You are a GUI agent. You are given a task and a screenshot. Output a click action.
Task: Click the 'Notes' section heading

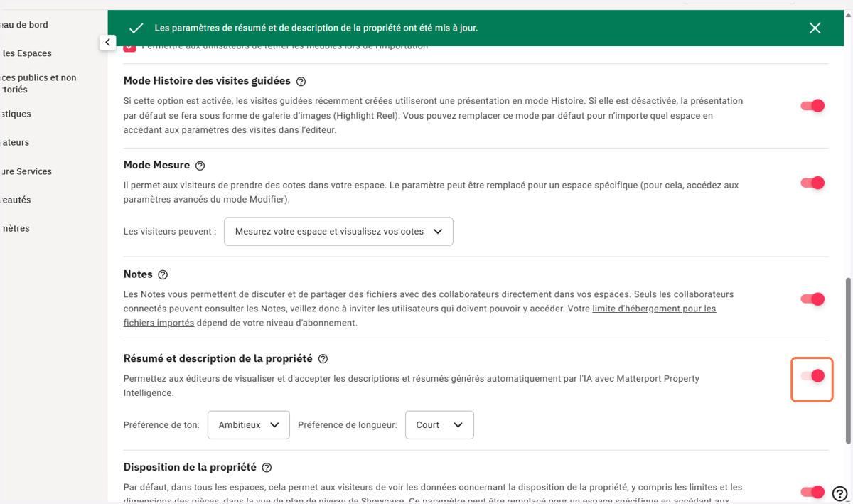tap(138, 274)
